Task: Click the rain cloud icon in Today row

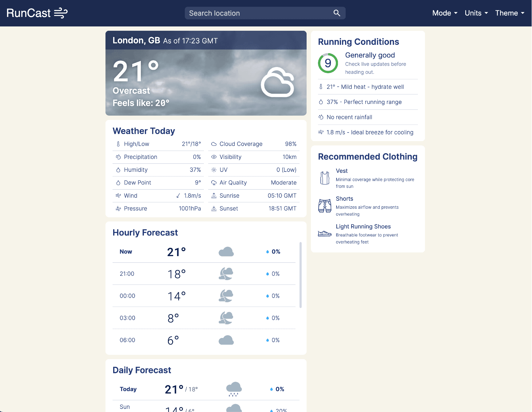Action: pyautogui.click(x=234, y=389)
